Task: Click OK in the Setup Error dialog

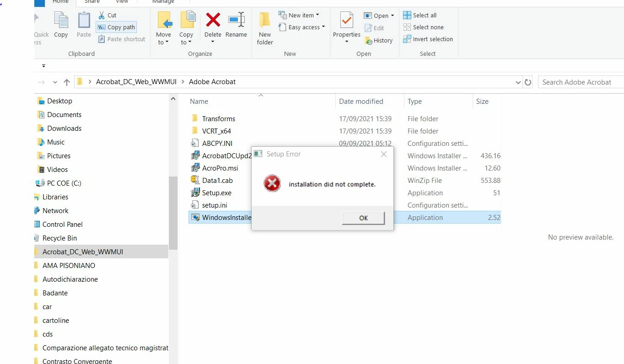Action: pyautogui.click(x=363, y=218)
